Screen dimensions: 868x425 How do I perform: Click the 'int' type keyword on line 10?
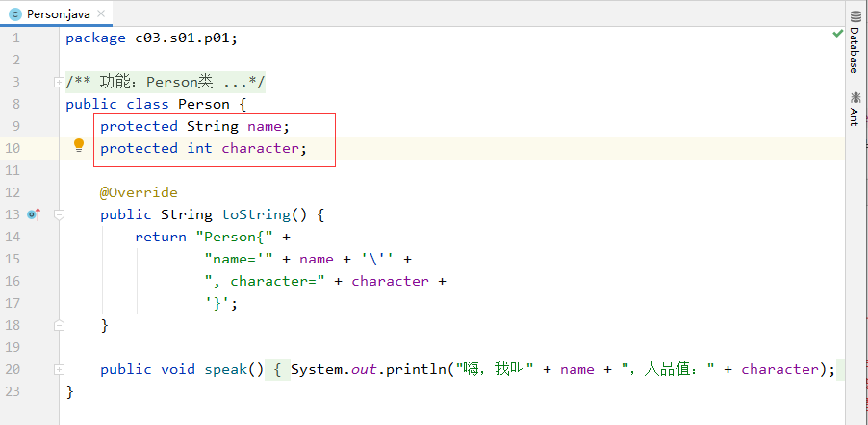pos(199,148)
